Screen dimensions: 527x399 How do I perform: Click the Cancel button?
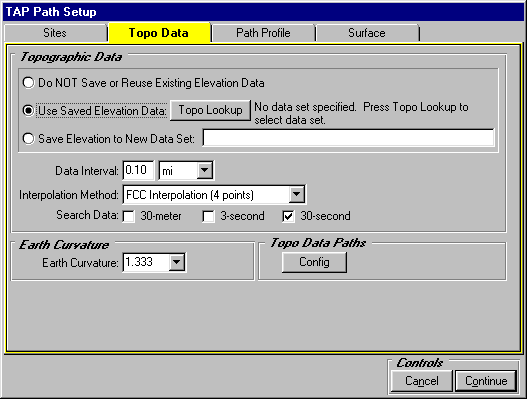(422, 381)
